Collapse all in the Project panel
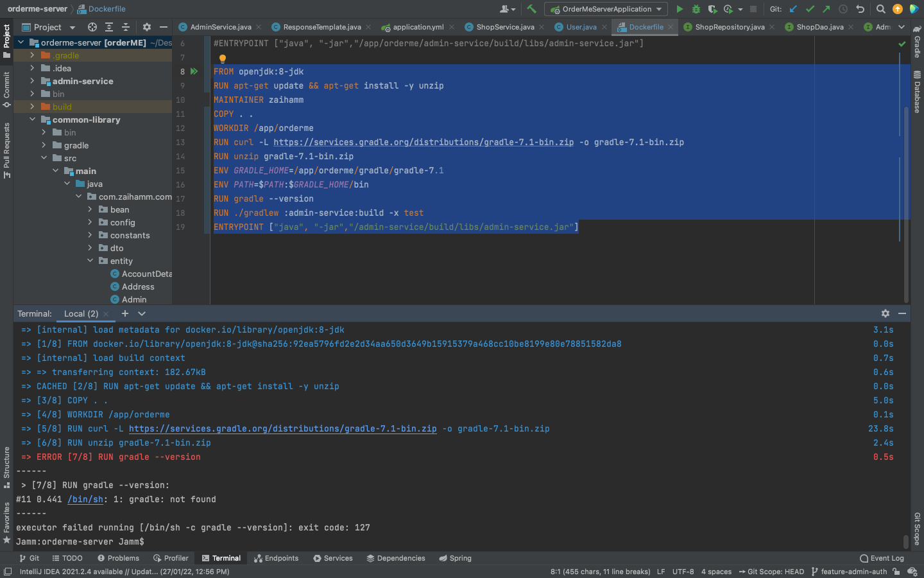 tap(126, 27)
